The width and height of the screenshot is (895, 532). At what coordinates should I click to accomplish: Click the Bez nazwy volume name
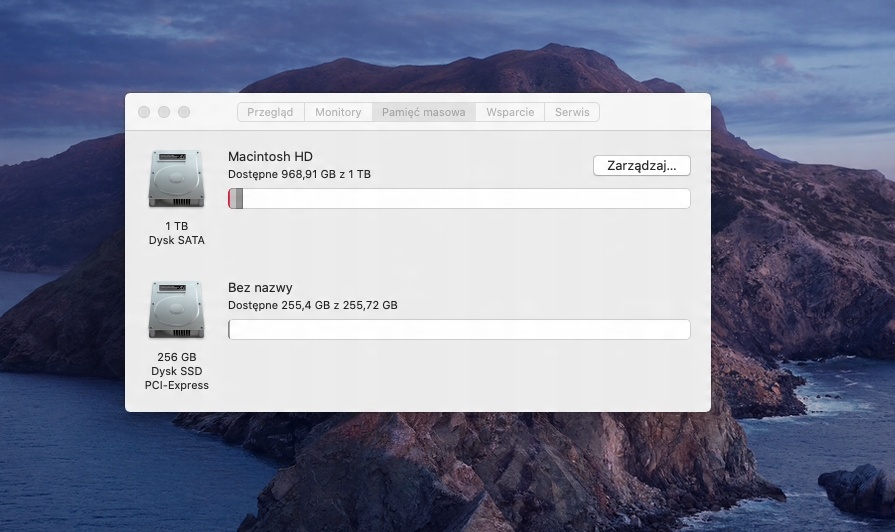[x=260, y=287]
